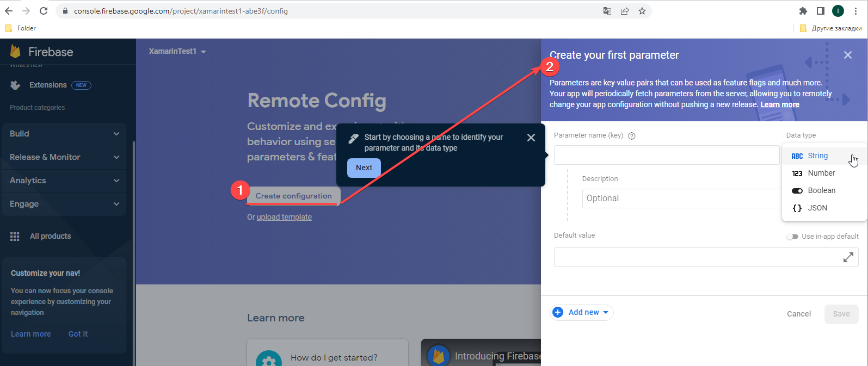Select String data type

[824, 156]
